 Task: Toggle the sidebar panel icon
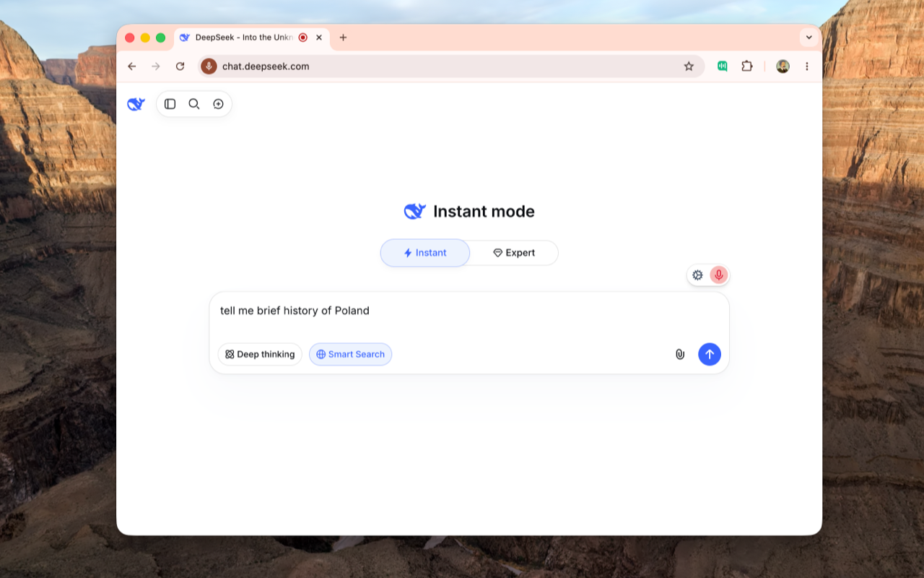pos(170,104)
